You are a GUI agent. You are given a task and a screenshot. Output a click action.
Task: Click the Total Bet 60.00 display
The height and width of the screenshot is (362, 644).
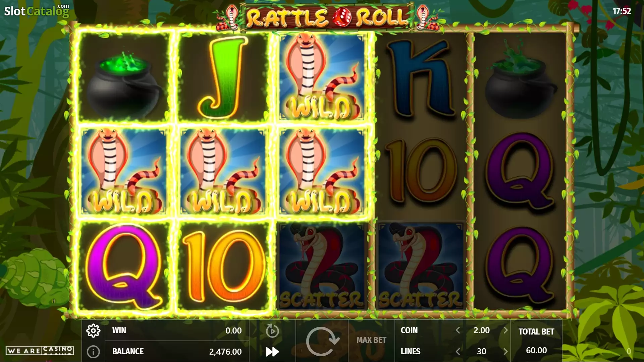[x=536, y=341]
